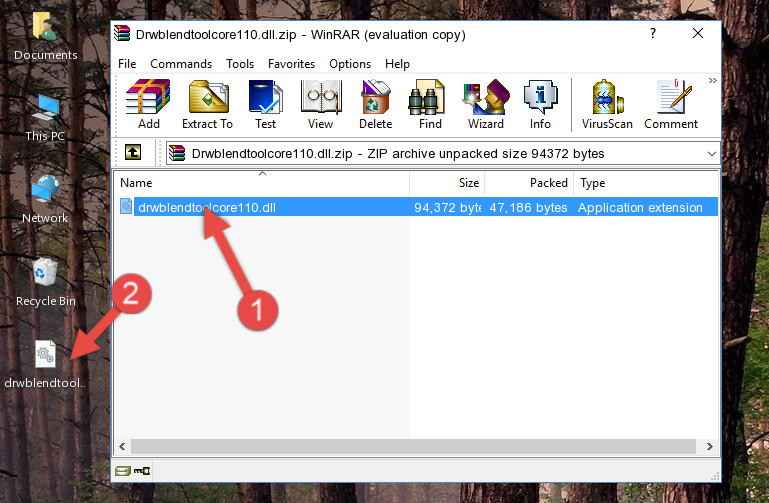
Task: Show archive Info
Action: [x=540, y=104]
